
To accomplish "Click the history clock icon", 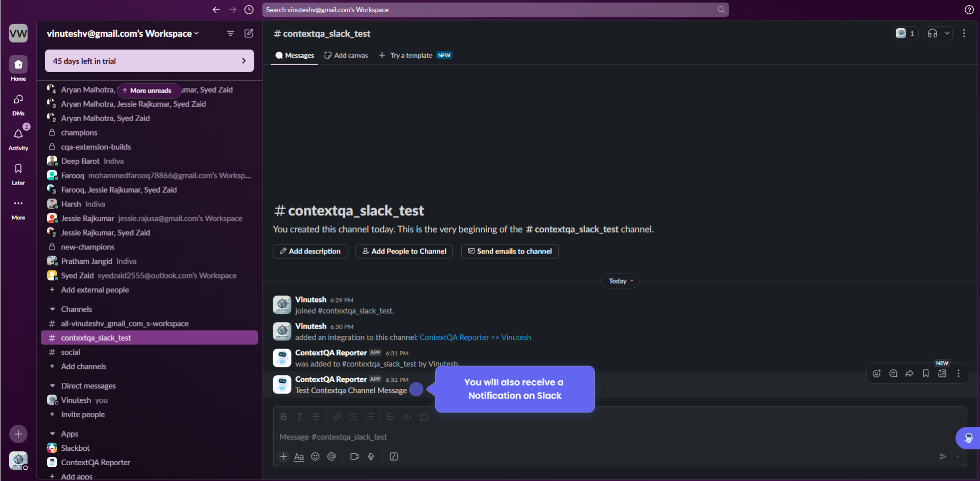I will coord(249,10).
